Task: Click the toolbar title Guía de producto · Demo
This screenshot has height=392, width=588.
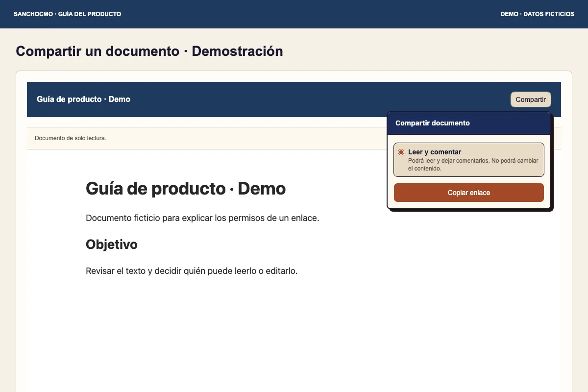Action: pyautogui.click(x=83, y=99)
